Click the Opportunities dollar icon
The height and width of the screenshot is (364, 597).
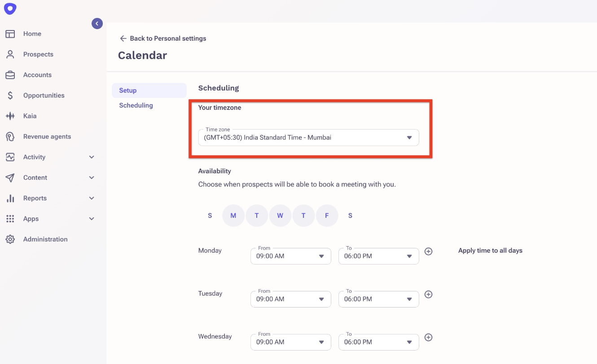(10, 95)
